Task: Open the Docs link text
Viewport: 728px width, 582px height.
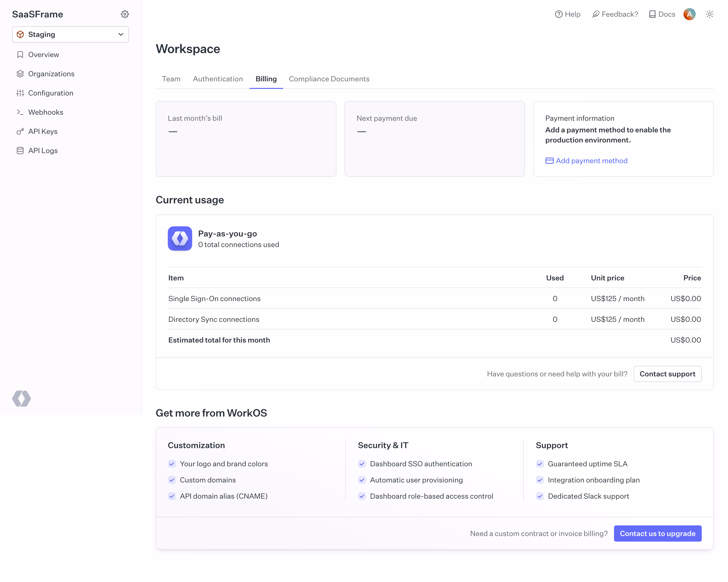Action: (667, 14)
